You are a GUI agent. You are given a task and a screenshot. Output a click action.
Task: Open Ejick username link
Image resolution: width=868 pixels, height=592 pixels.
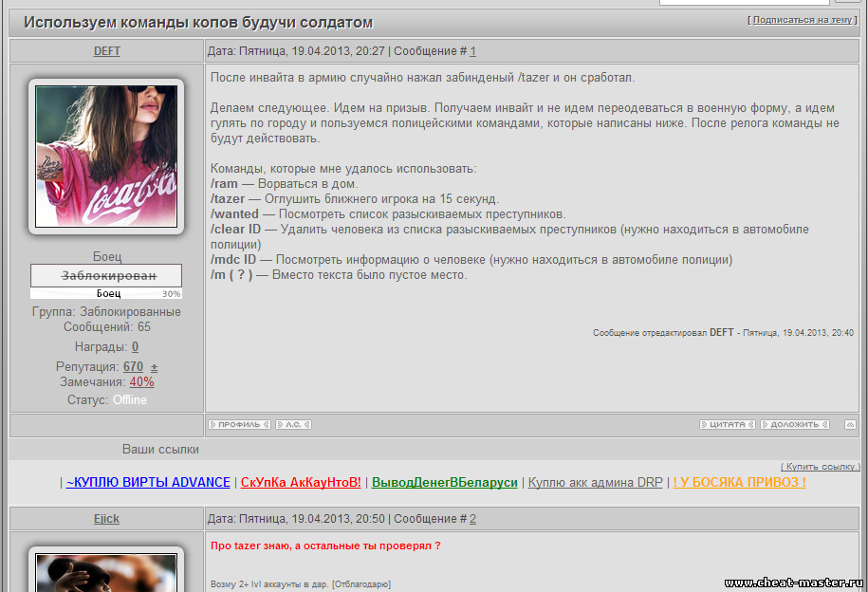pyautogui.click(x=106, y=519)
